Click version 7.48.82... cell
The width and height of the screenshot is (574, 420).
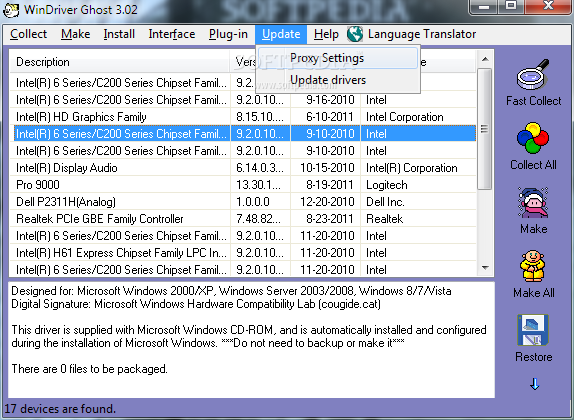(x=260, y=219)
